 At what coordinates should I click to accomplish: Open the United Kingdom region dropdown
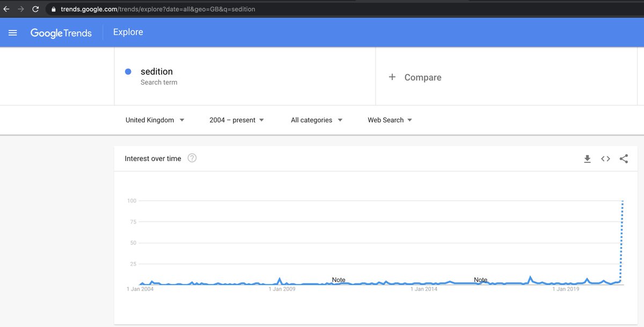pyautogui.click(x=155, y=120)
